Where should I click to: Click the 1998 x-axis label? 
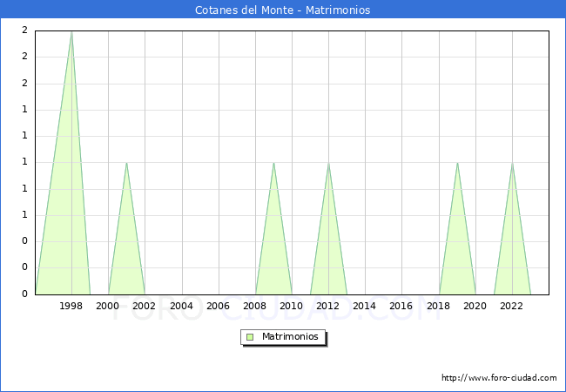pos(71,306)
